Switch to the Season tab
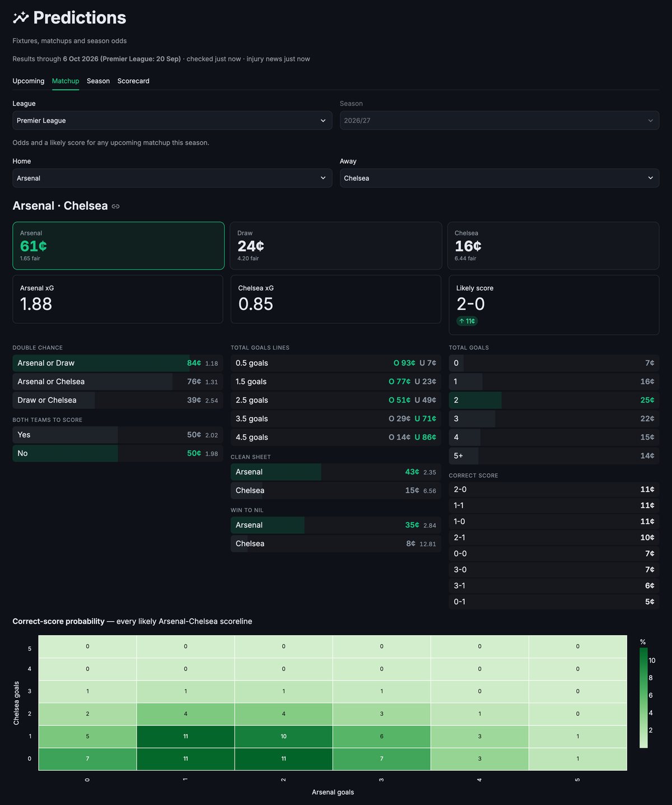This screenshot has width=672, height=805. coord(98,81)
